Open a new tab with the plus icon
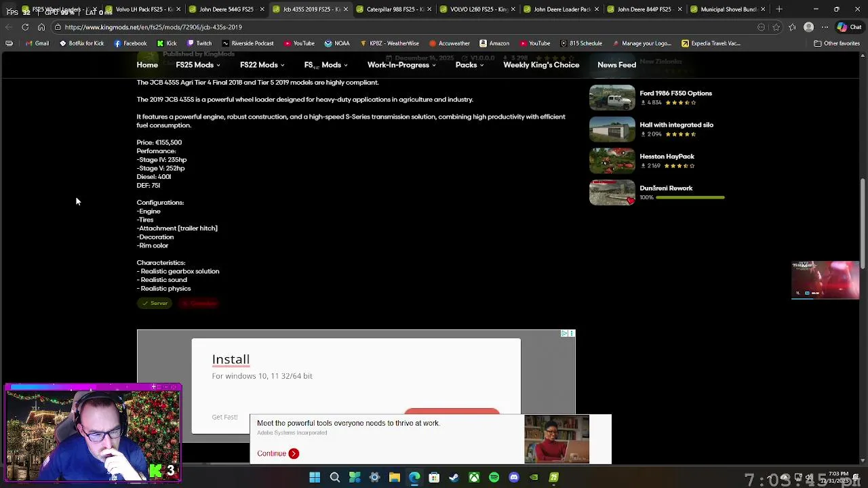Screen dimensions: 868x488 click(779, 9)
